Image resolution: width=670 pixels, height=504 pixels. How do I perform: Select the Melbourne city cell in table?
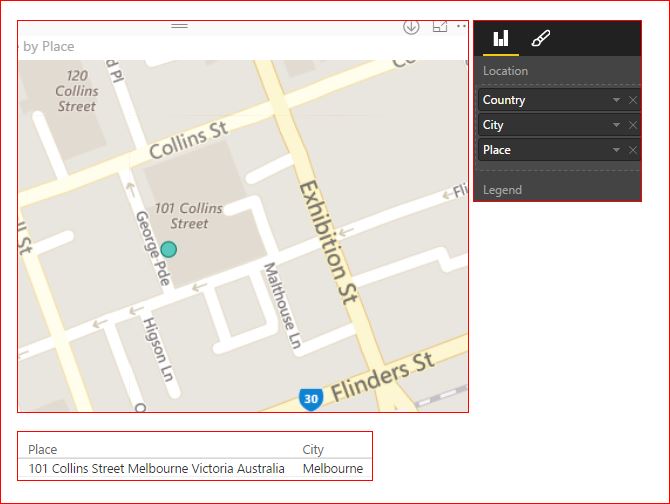click(333, 469)
